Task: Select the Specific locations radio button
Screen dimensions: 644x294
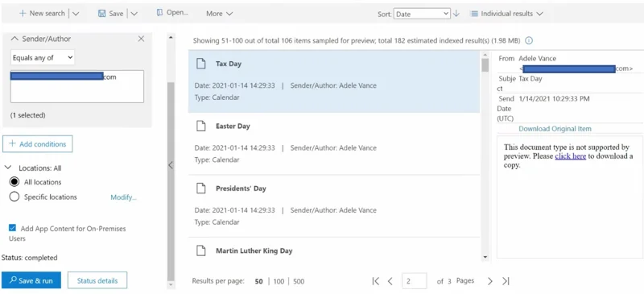Action: [x=14, y=197]
